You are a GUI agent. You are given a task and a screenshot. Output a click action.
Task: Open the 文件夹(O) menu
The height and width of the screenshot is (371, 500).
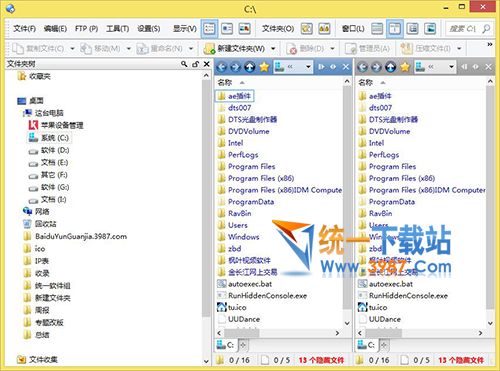coord(278,29)
